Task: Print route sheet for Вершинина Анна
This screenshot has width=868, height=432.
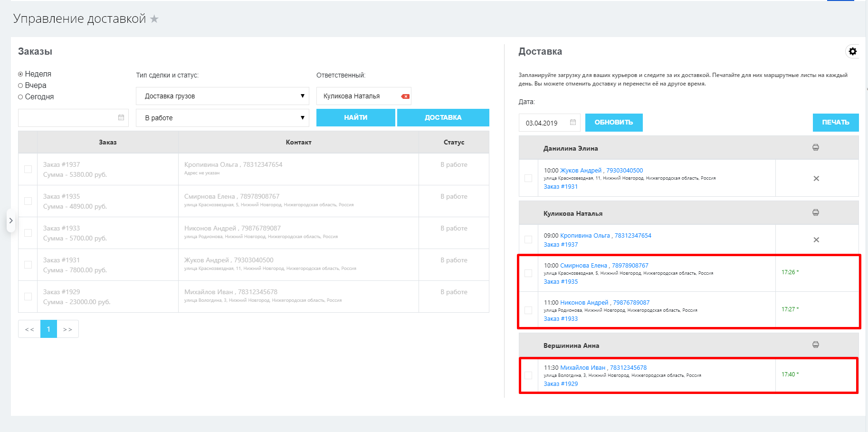Action: tap(816, 345)
